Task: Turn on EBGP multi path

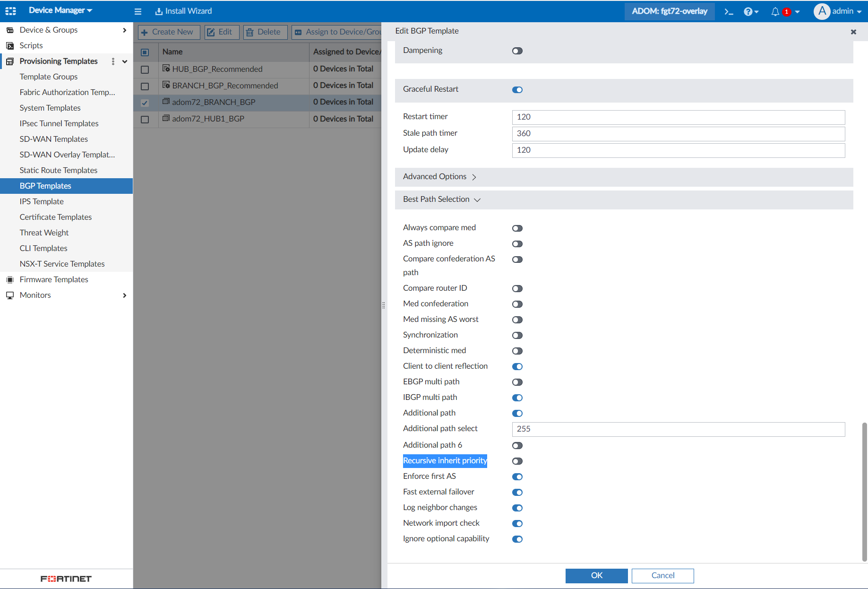Action: pyautogui.click(x=517, y=382)
